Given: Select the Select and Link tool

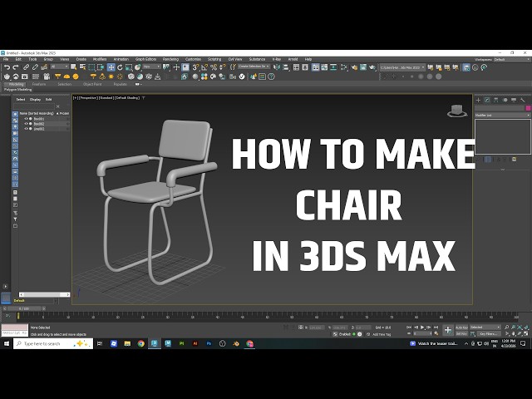Looking at the screenshot, I should [26, 67].
